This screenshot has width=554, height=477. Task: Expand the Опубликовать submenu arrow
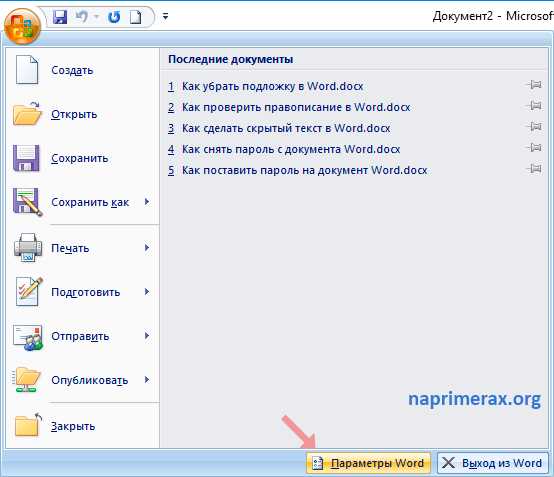click(147, 380)
